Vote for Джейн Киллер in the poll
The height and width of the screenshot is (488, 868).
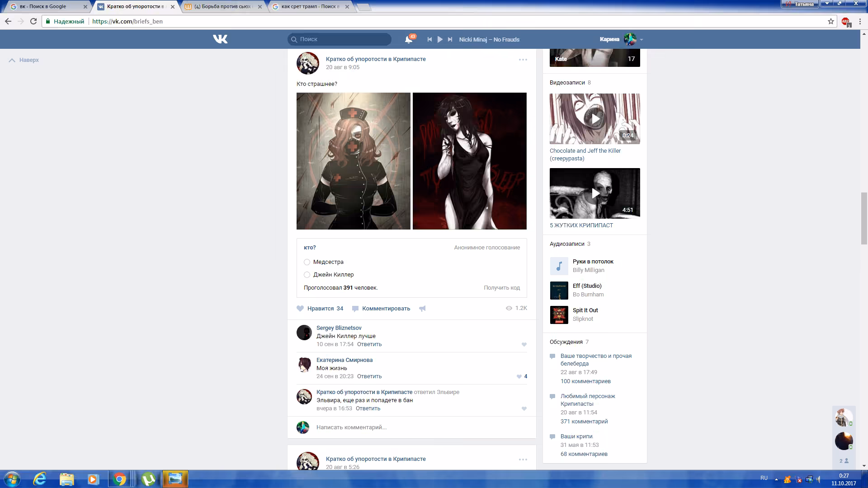307,275
